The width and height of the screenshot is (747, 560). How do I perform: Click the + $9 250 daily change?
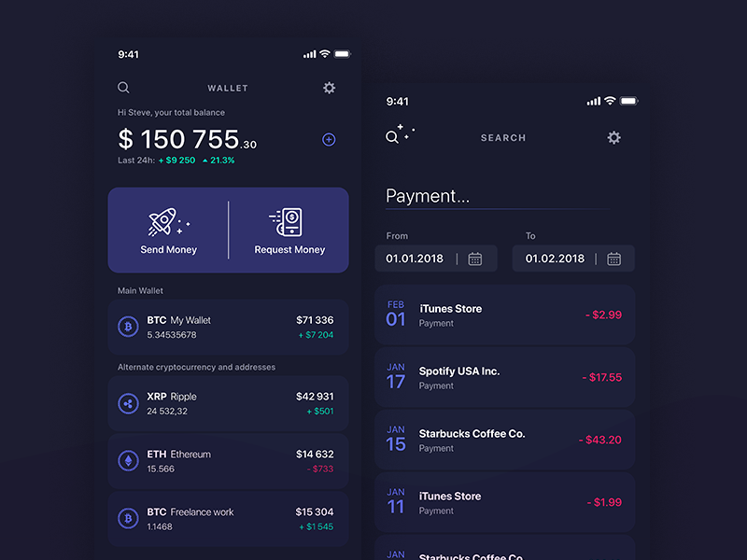pos(176,161)
